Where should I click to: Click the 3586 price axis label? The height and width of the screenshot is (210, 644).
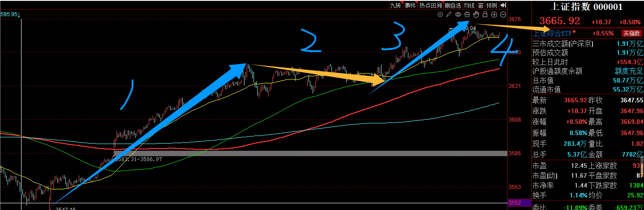(x=515, y=153)
